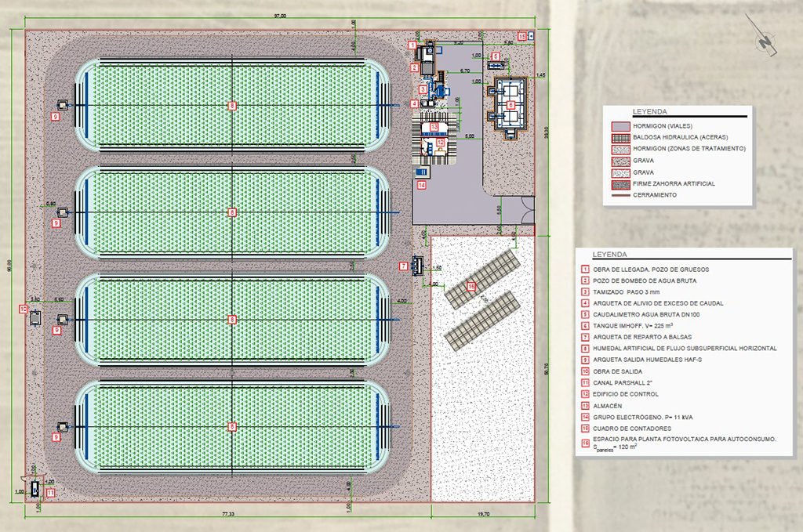Pick the HORMIGON (VIALES) legend swatch
Image resolution: width=803 pixels, height=532 pixels.
click(621, 126)
